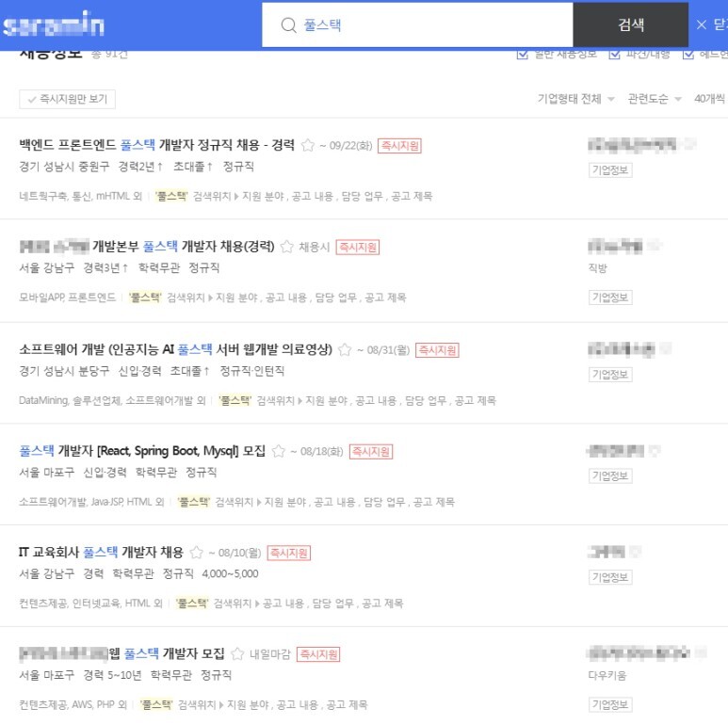
Task: Click the 다우키움 company label
Action: point(607,675)
